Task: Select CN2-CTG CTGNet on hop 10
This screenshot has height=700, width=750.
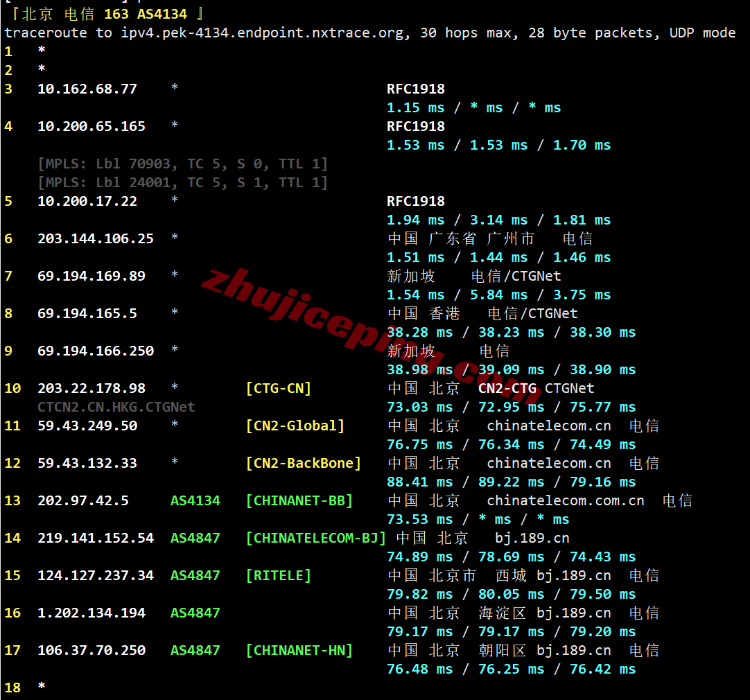Action: tap(537, 388)
